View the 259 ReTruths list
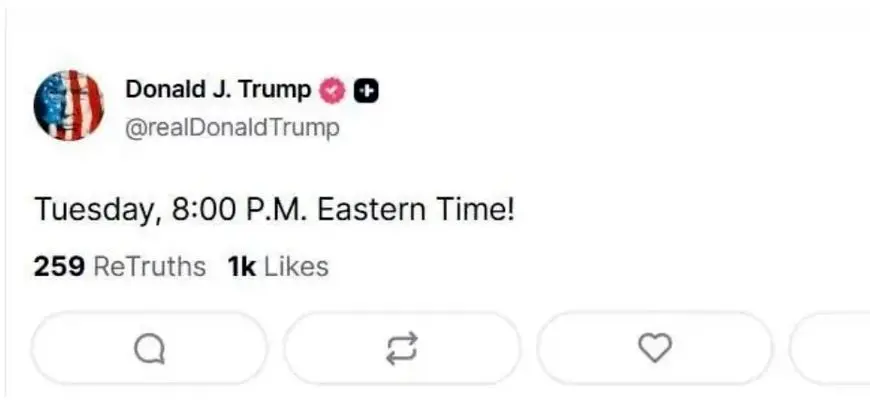The height and width of the screenshot is (400, 870). coord(119,267)
